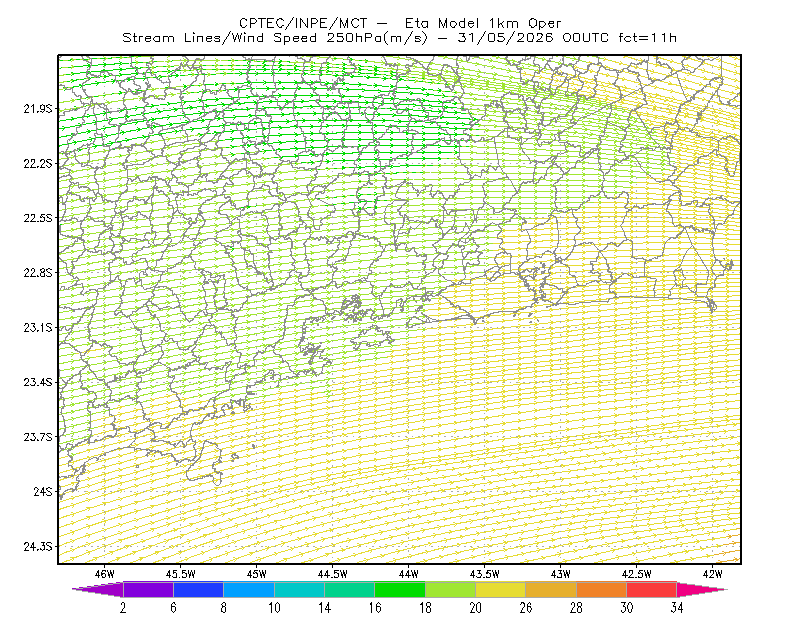The width and height of the screenshot is (800, 618).
Task: Click the 46W longitude axis label
Action: point(105,574)
